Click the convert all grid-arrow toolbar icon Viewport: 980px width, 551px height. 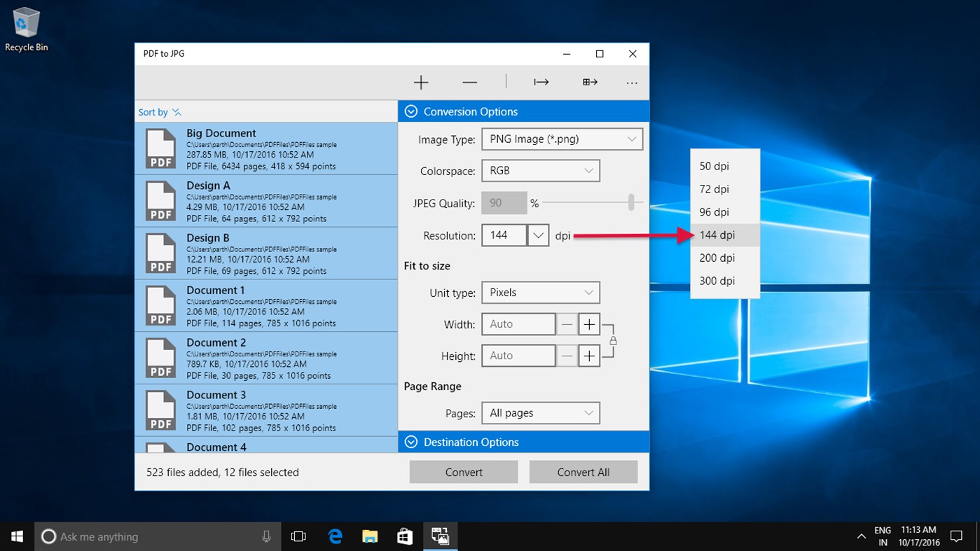coord(590,83)
